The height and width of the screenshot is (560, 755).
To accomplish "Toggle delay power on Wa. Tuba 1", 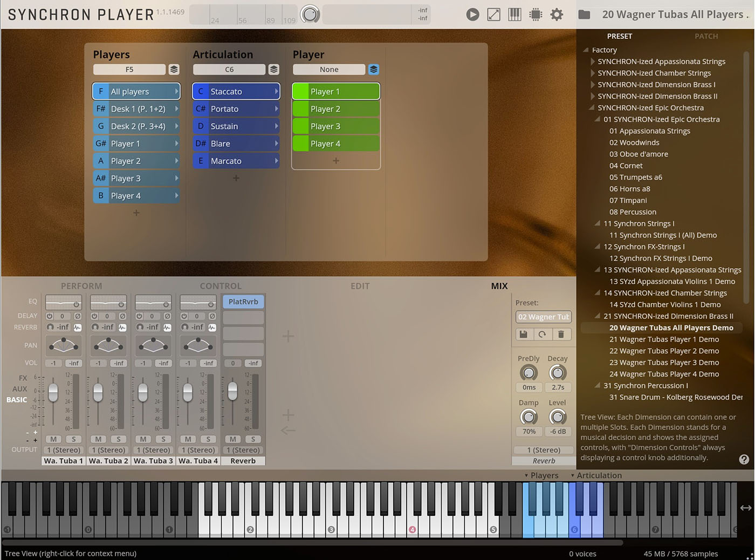I will [x=50, y=316].
